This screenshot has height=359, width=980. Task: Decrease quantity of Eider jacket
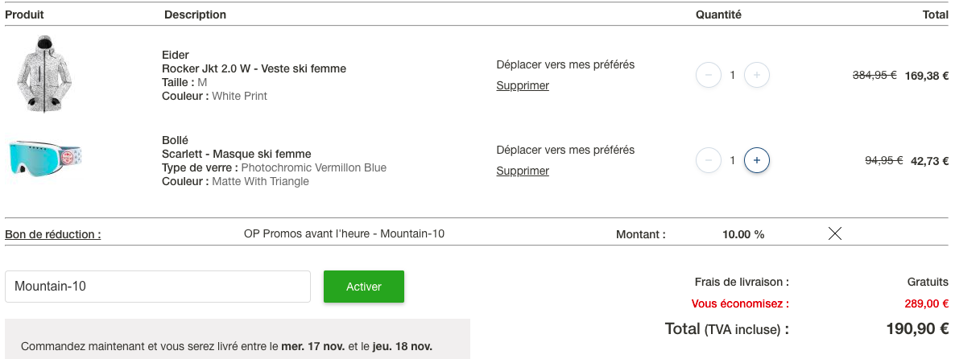pyautogui.click(x=708, y=76)
